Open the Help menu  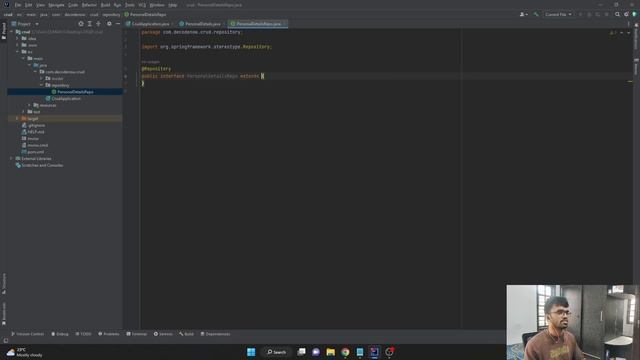point(173,5)
